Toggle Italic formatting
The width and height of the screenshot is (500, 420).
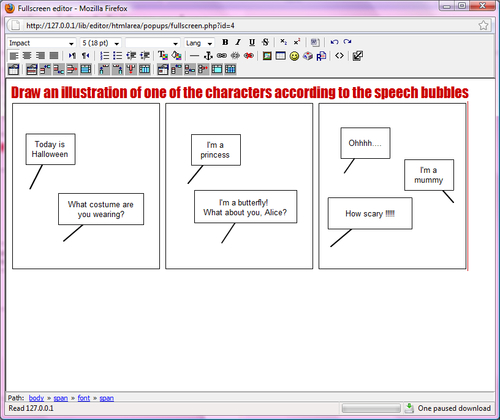pyautogui.click(x=238, y=42)
